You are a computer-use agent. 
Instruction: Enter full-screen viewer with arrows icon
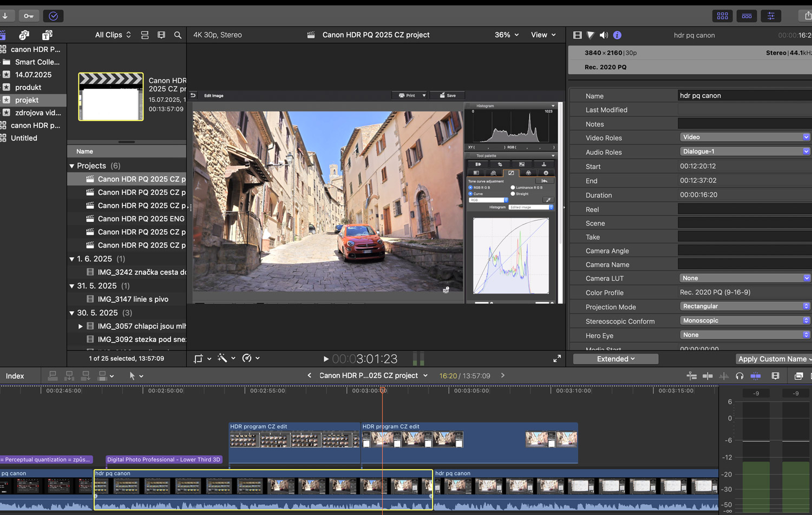[557, 359]
